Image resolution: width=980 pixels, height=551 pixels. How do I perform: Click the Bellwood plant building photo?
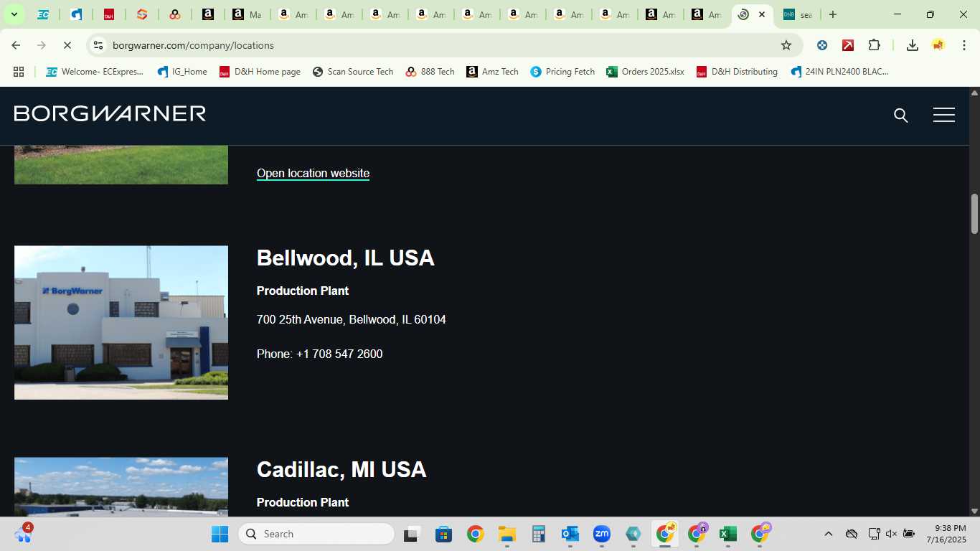click(121, 322)
